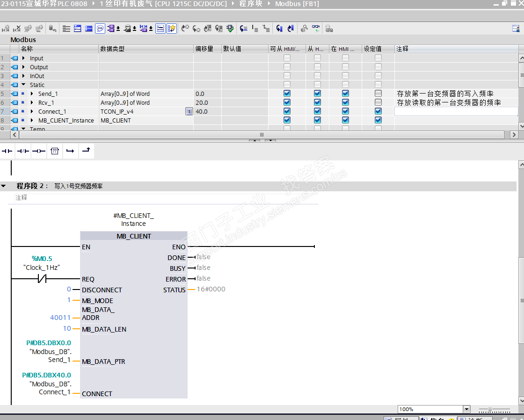Click the 名称 column header
The image size is (524, 420).
coord(59,49)
